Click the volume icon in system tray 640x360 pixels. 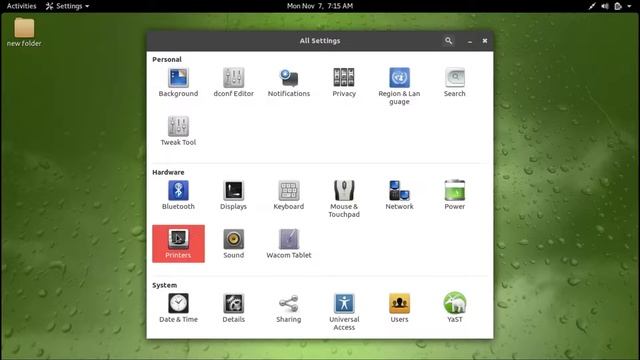[x=604, y=6]
